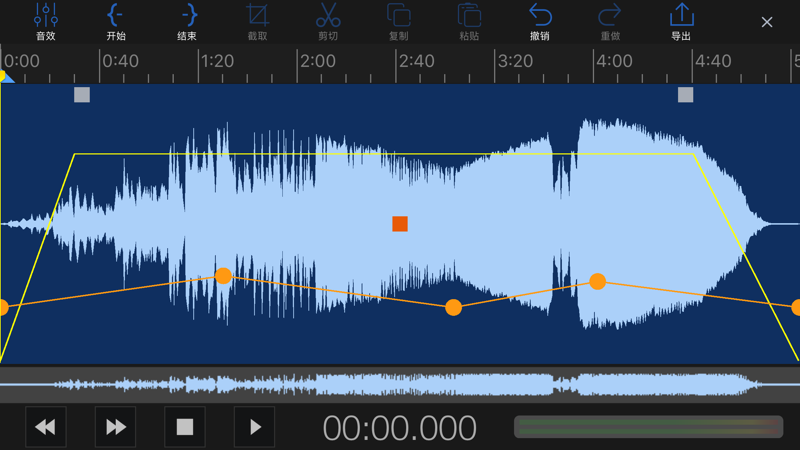Click the 截取 crop tool icon
The width and height of the screenshot is (800, 450).
(257, 21)
